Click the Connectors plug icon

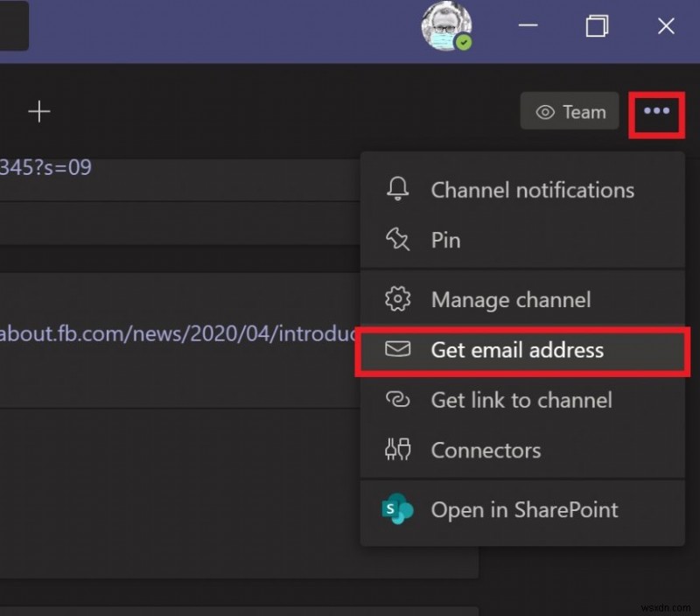pyautogui.click(x=398, y=450)
